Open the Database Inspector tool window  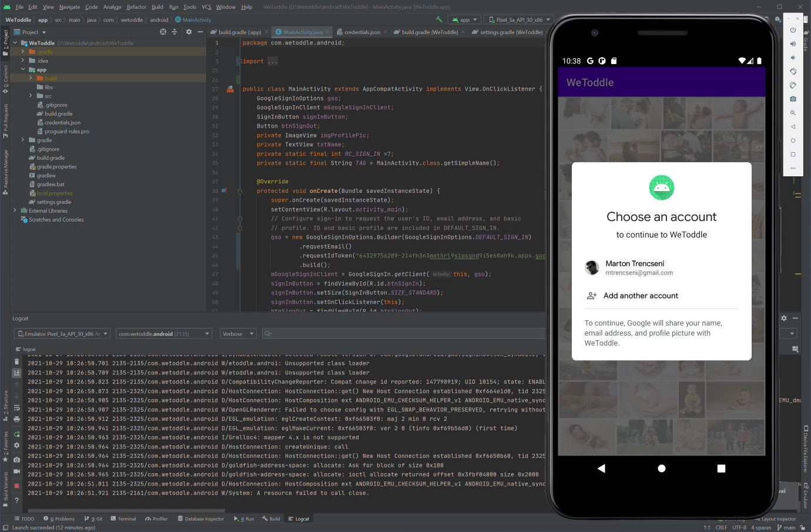pyautogui.click(x=201, y=519)
